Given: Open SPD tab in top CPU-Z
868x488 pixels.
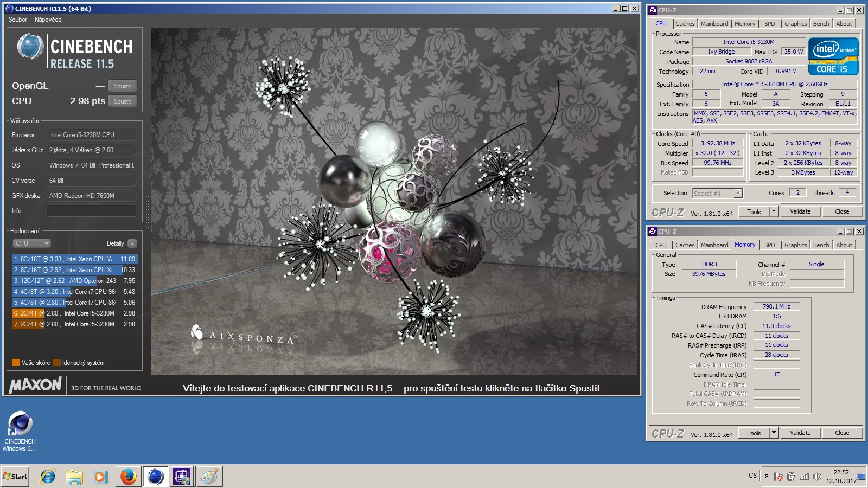Looking at the screenshot, I should pos(770,24).
